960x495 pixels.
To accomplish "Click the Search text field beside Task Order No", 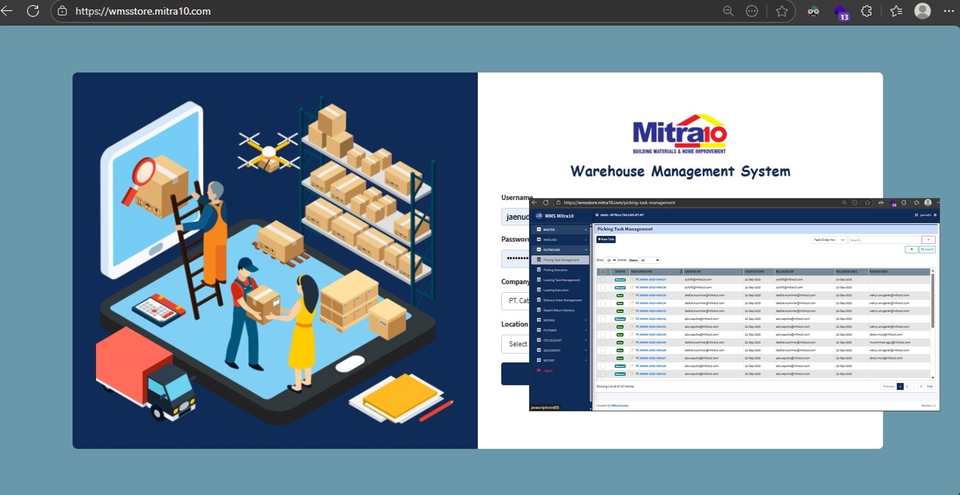I will [885, 240].
